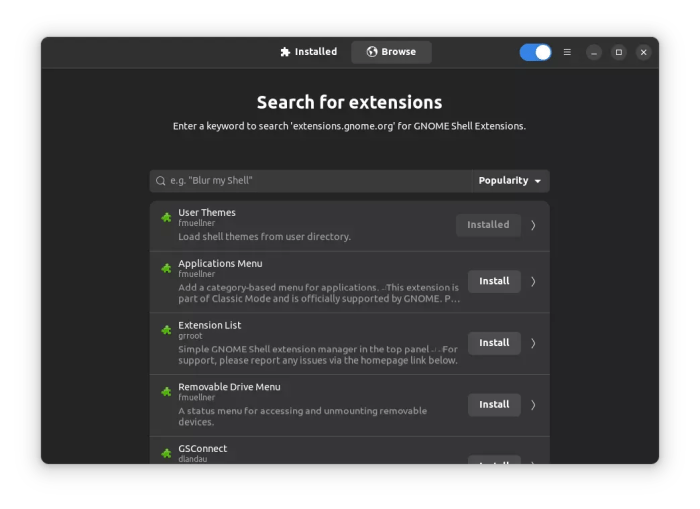
Task: Close the Extension Manager window
Action: (643, 52)
